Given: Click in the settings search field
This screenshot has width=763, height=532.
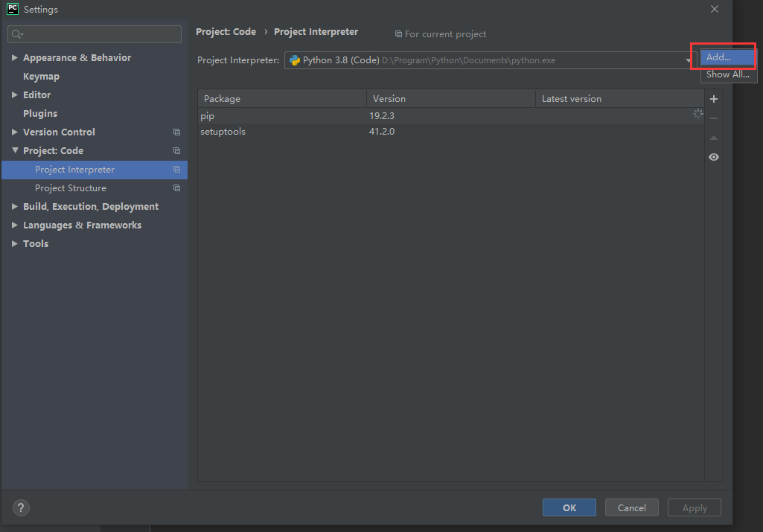Looking at the screenshot, I should point(95,34).
